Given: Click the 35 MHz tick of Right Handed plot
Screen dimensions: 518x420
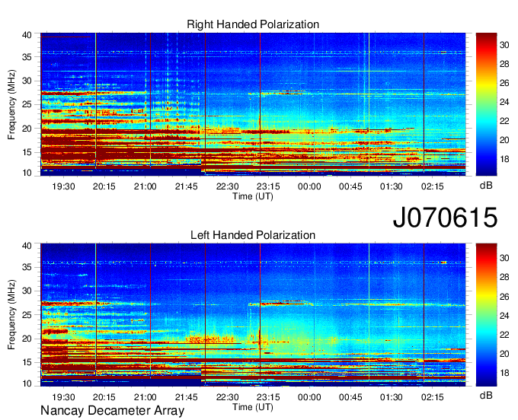Looking at the screenshot, I should click(27, 57).
